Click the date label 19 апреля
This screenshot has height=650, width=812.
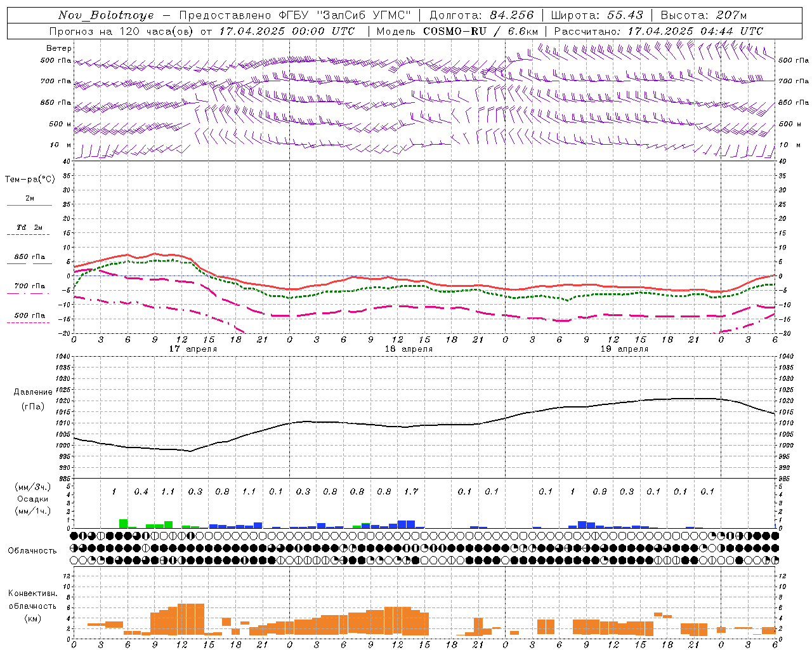click(x=624, y=349)
